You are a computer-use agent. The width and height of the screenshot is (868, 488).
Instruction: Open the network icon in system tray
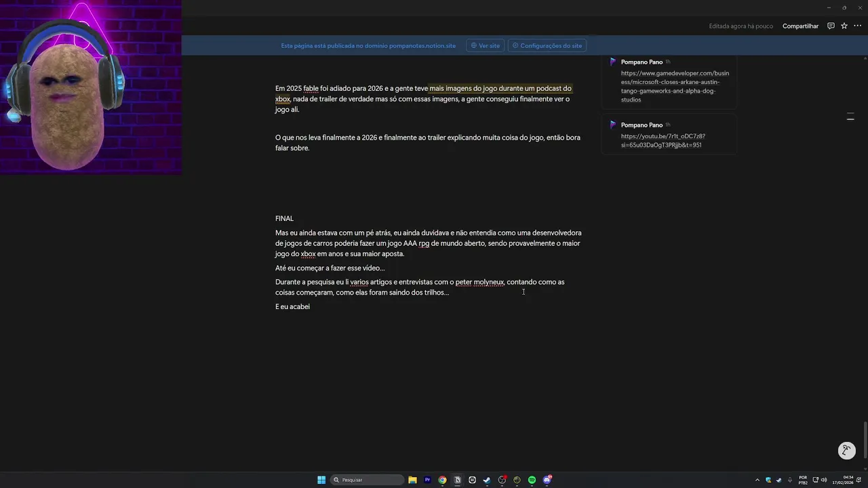click(815, 480)
